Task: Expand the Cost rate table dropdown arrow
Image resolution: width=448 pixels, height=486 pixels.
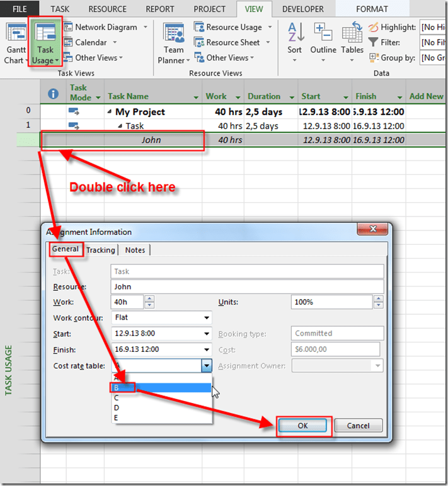Action: (206, 365)
